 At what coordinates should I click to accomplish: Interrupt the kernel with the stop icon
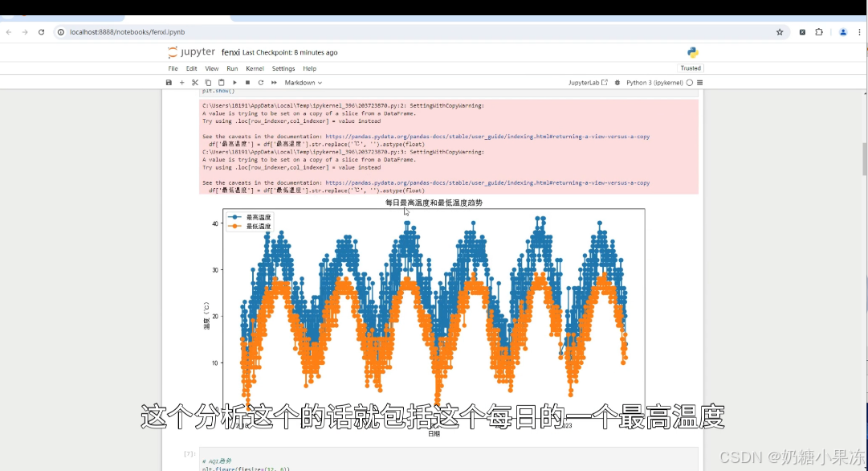click(247, 83)
